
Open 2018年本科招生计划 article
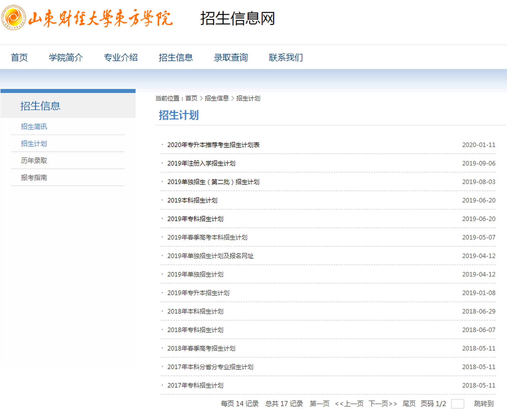point(195,311)
